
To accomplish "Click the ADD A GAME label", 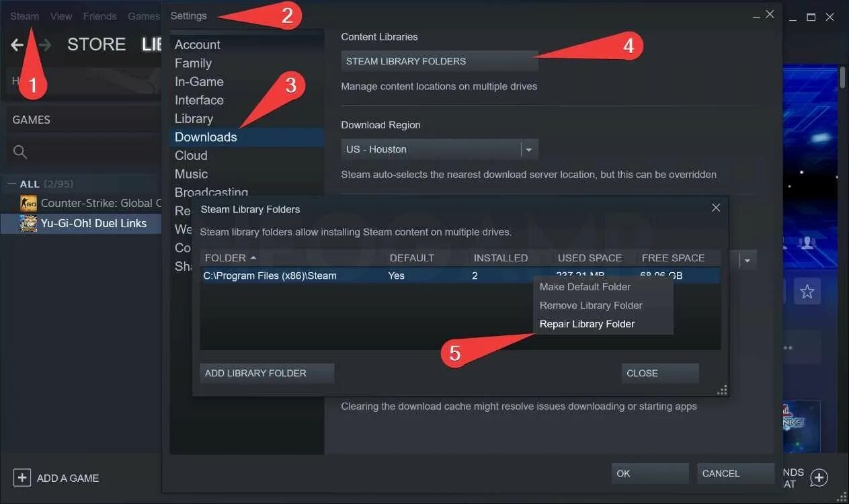I will tap(68, 478).
